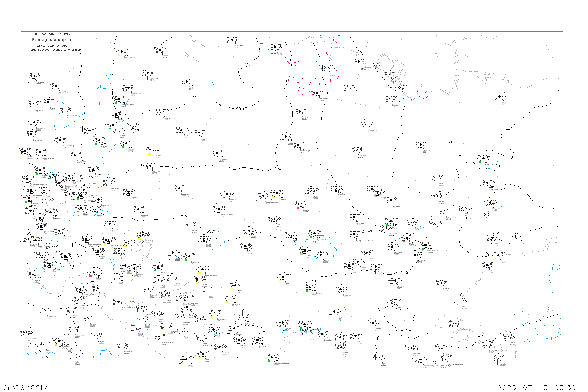Click the '15/07/2025 00 UTC' date text

(52, 46)
